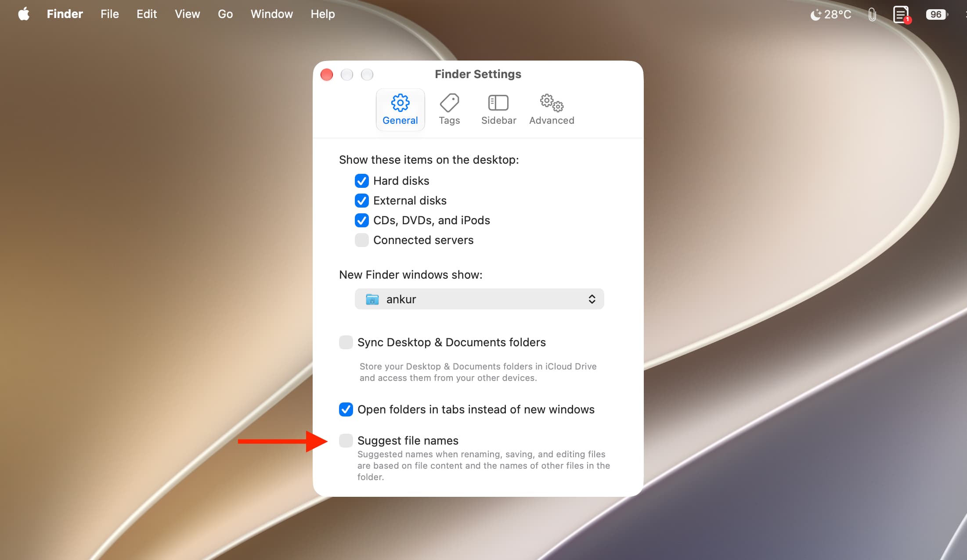Screen dimensions: 967x560
Task: Open the Window menu
Action: point(271,14)
